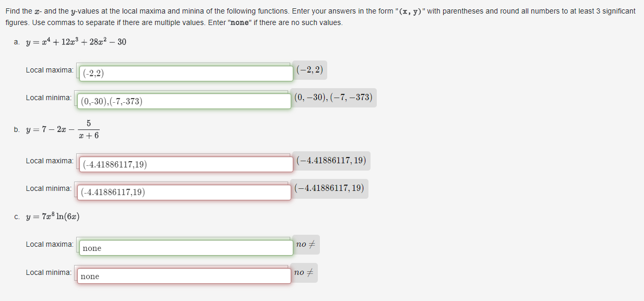This screenshot has width=644, height=301.
Task: Click the correct answer label (−2, 2)
Action: click(309, 69)
